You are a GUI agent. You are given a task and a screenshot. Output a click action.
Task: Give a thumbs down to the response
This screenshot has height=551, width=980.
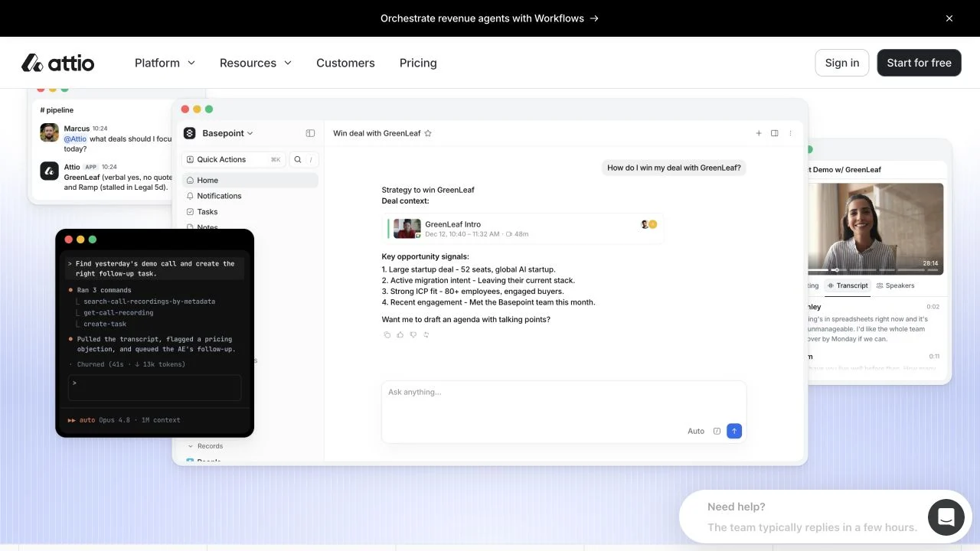413,334
